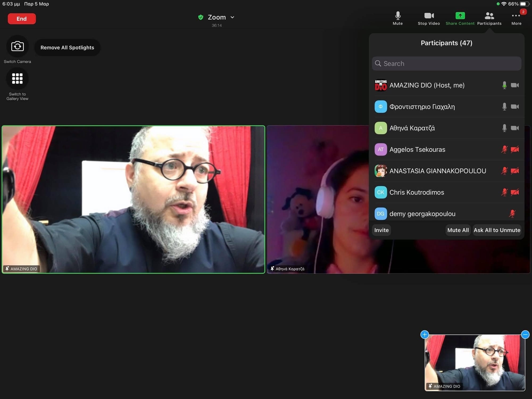This screenshot has width=532, height=399.
Task: Click the blue plus on the thumbnail
Action: [425, 334]
